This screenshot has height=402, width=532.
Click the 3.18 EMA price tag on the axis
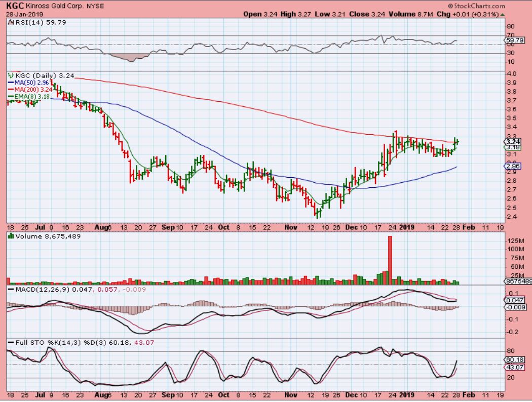click(x=513, y=147)
